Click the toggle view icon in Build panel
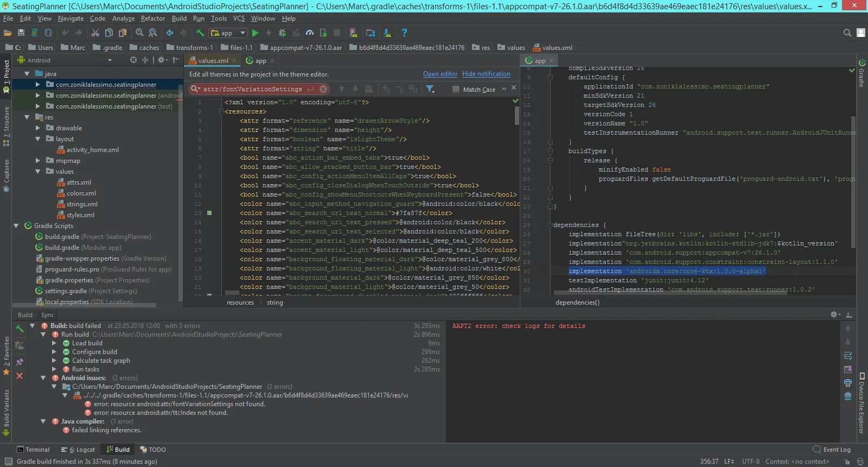The width and height of the screenshot is (868, 467). (x=20, y=345)
